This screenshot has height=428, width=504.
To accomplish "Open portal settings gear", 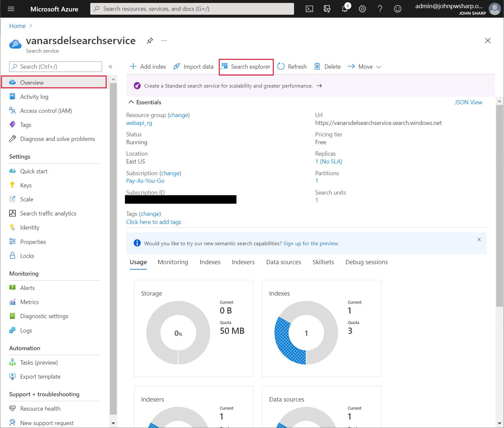I will pos(362,9).
